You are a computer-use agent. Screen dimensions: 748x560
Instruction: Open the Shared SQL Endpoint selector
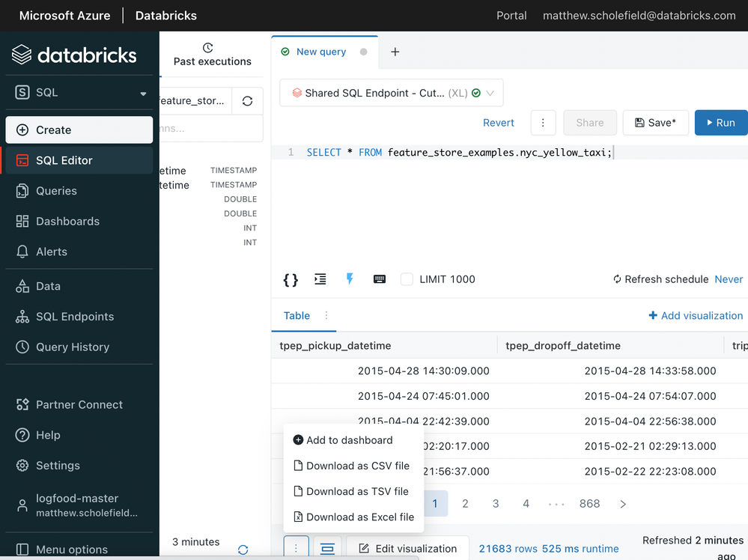(x=391, y=94)
